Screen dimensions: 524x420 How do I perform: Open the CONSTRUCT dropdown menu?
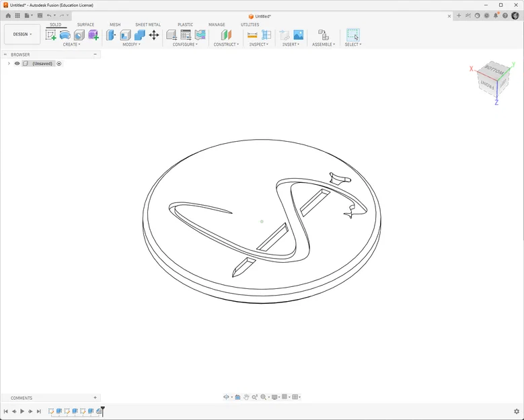(226, 44)
